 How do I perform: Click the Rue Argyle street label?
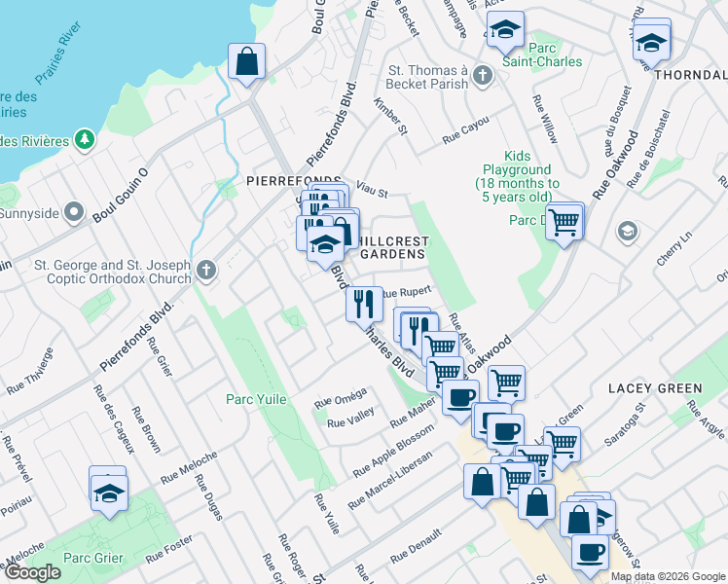coord(706,420)
